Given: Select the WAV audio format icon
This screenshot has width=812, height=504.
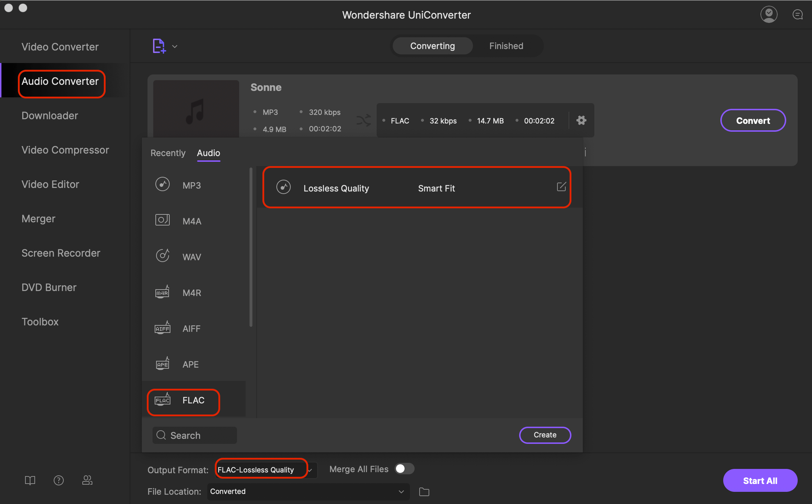Looking at the screenshot, I should coord(163,256).
